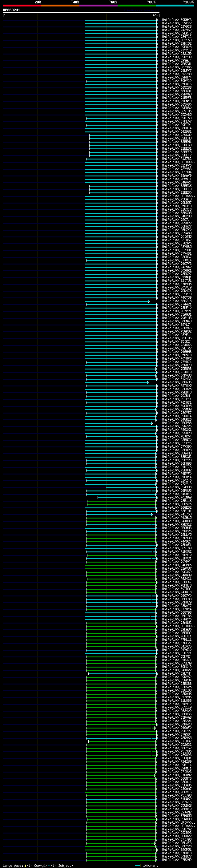Select the UniRef100_Q7XYJ9 label
The image size is (197, 868).
pyautogui.click(x=176, y=484)
